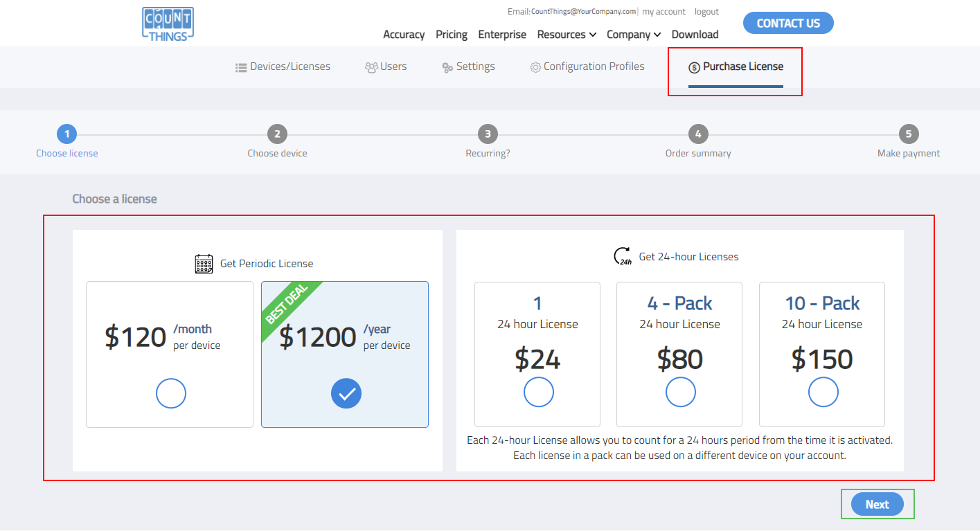
Task: Expand the Company dropdown menu
Action: [634, 35]
